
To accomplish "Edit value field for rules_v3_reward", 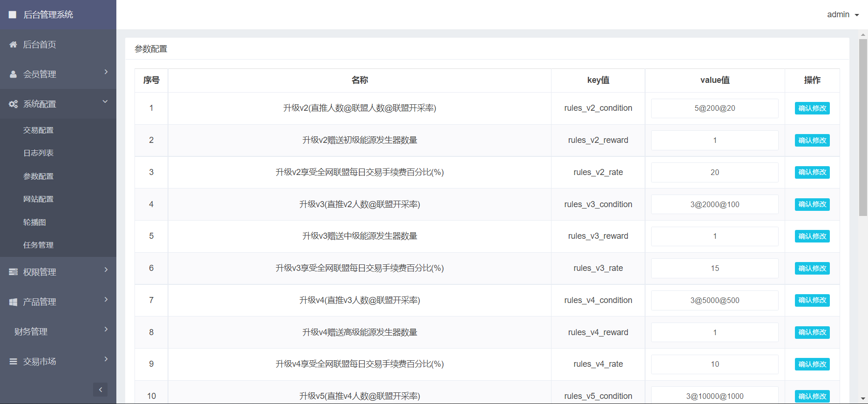I will coord(715,236).
